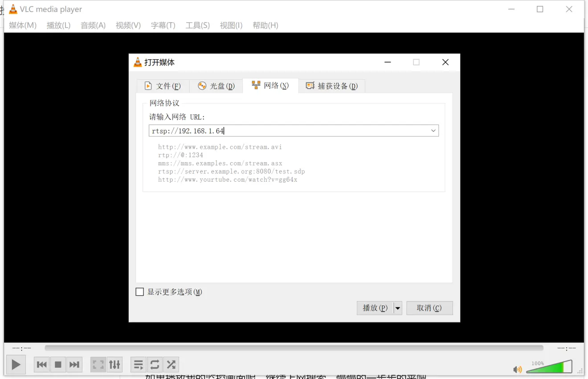Open extended settings equalizer panel
588x379 pixels.
[x=114, y=365]
